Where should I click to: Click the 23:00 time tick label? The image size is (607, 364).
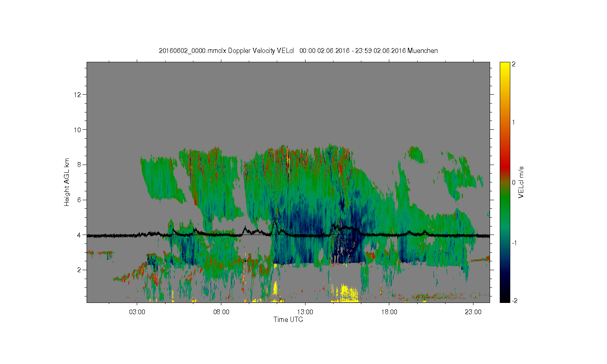473,312
